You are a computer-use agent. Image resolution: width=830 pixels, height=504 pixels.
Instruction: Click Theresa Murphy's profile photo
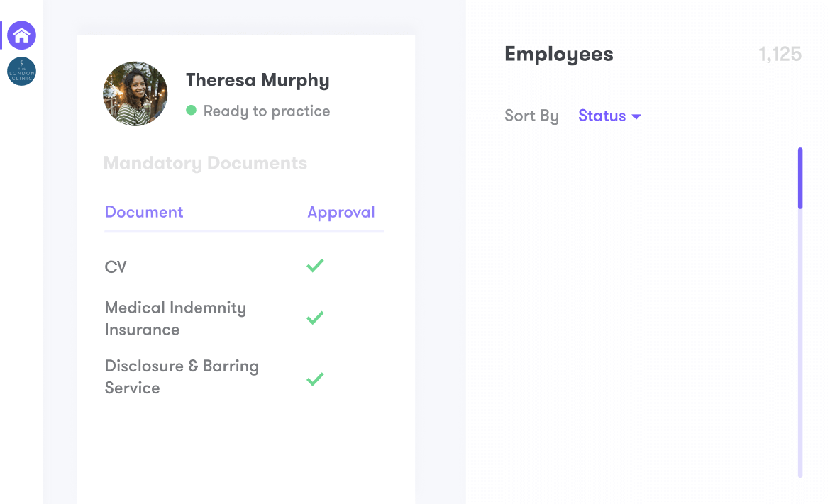point(135,94)
